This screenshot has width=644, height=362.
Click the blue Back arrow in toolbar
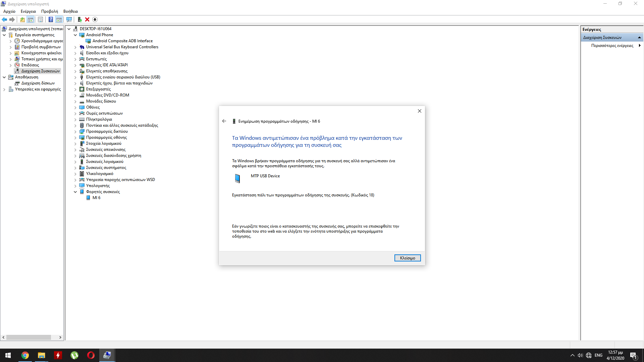point(4,19)
